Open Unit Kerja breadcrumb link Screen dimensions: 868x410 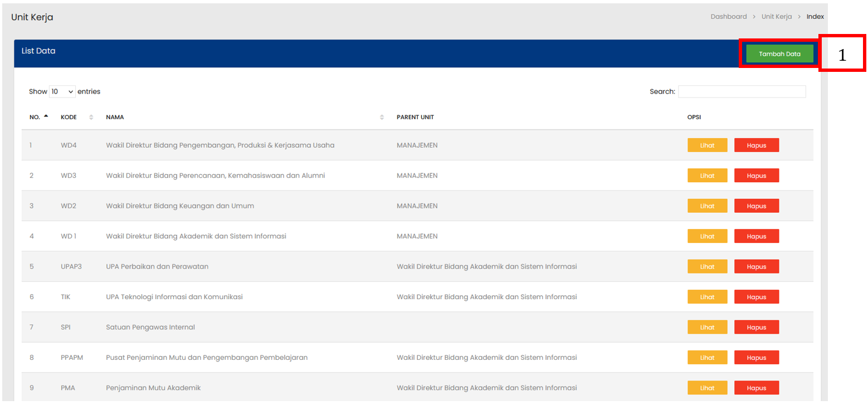pyautogui.click(x=776, y=17)
